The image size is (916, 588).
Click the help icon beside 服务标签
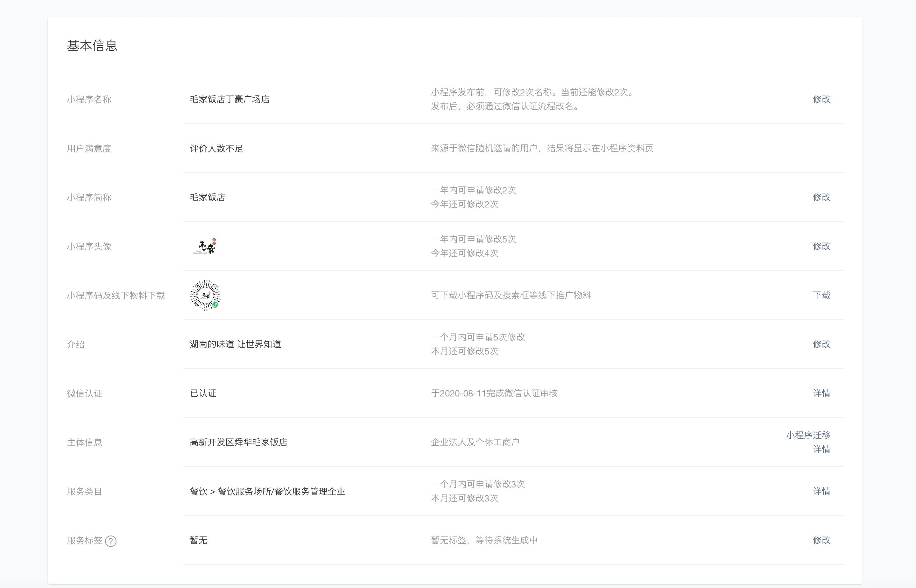pos(111,541)
